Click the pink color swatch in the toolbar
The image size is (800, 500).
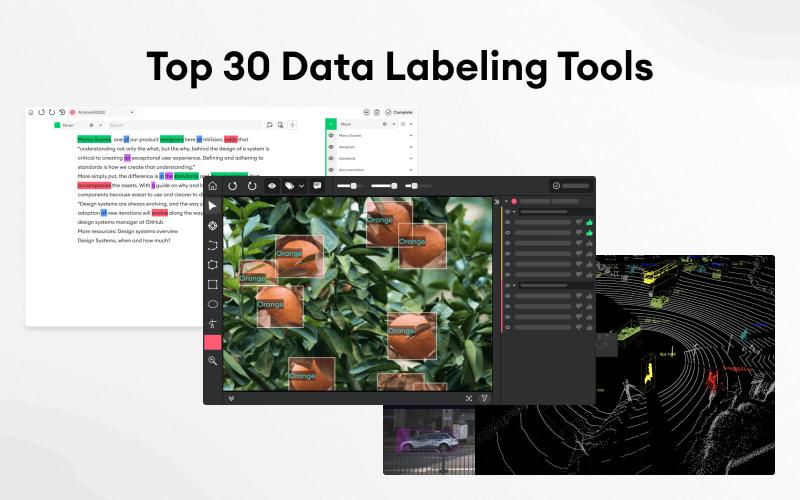pos(212,342)
